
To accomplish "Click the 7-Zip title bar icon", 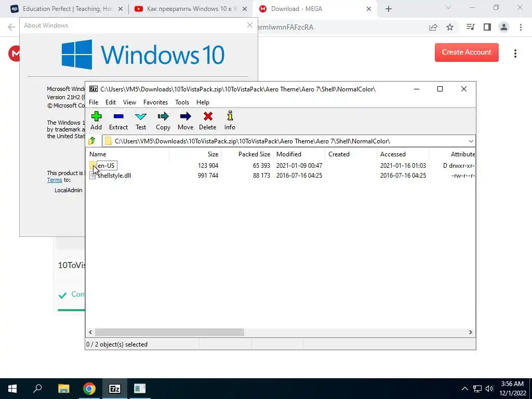I will tap(94, 89).
